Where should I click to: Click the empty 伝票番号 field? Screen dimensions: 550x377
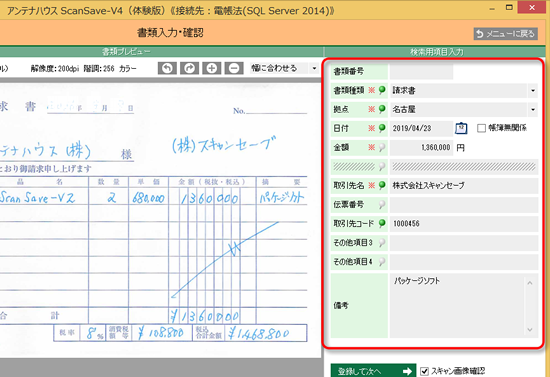tap(464, 204)
